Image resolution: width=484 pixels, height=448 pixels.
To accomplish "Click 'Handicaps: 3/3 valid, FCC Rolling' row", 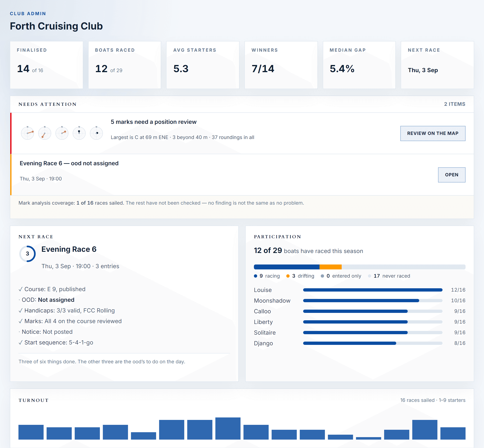I will tap(67, 311).
